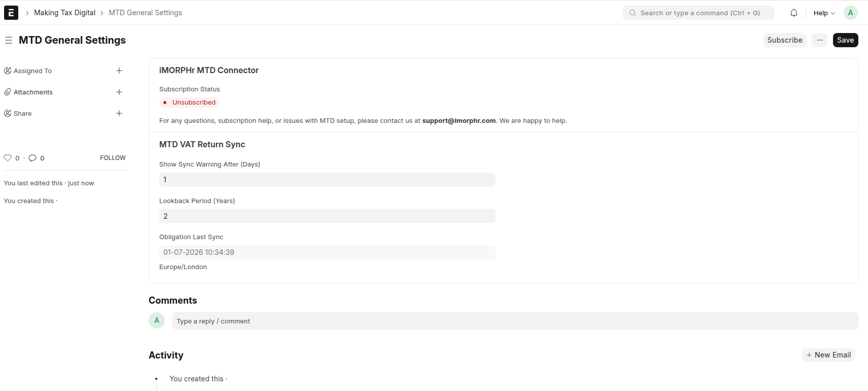
Task: Share the document with the Share plus icon
Action: tap(119, 113)
